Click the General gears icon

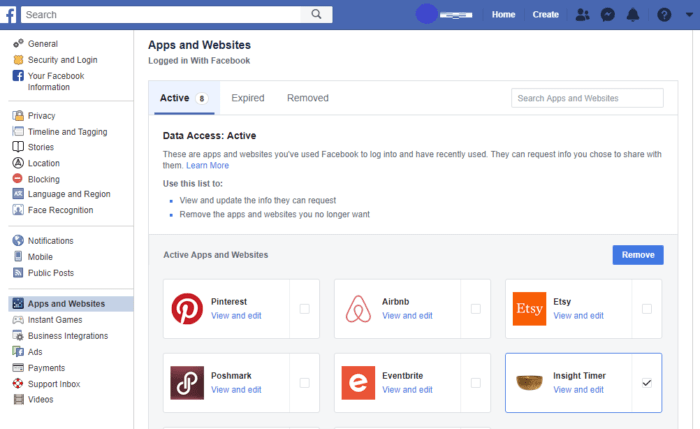[x=18, y=43]
